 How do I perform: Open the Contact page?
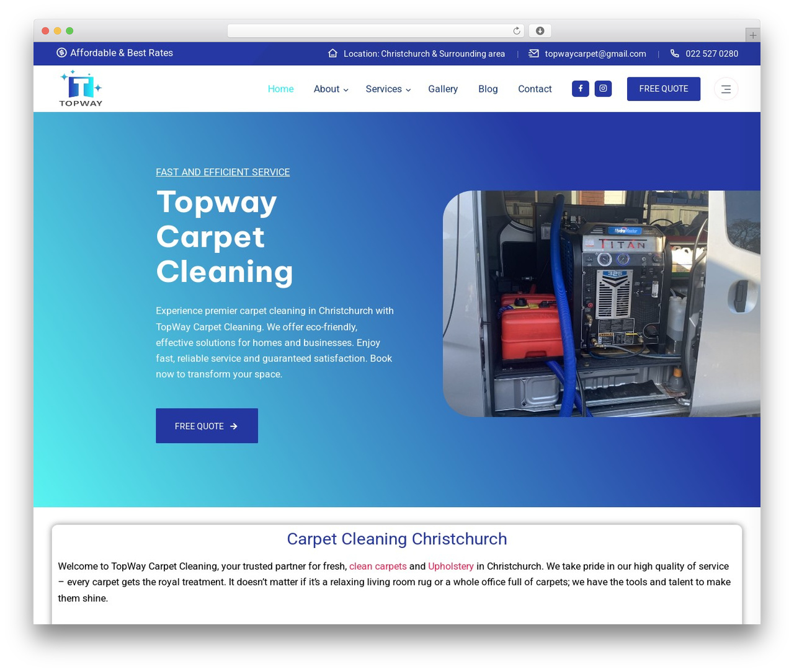[x=535, y=89]
